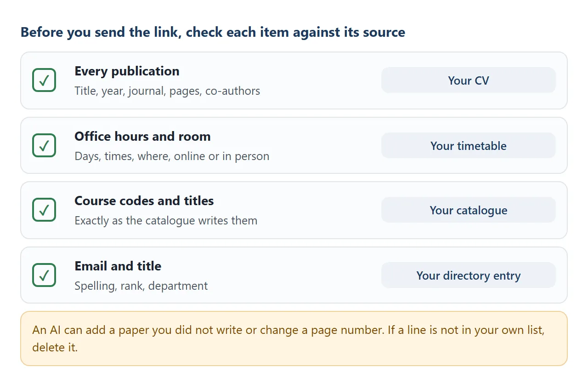Screen dimensions: 588x390
Task: Open the Your CV source
Action: click(x=469, y=80)
